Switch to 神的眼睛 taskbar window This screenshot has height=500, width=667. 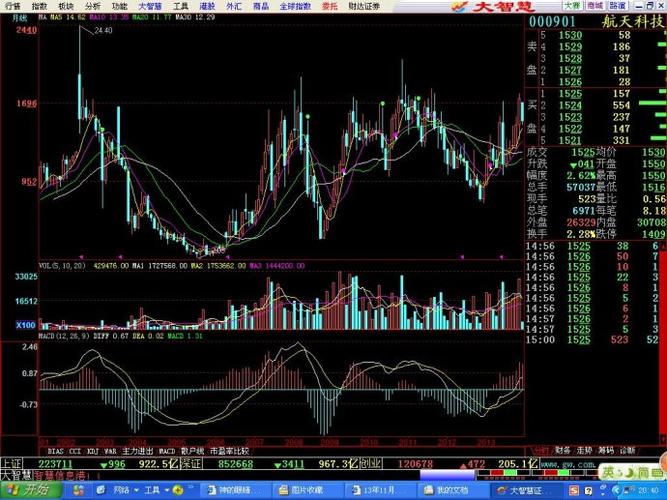coord(235,490)
